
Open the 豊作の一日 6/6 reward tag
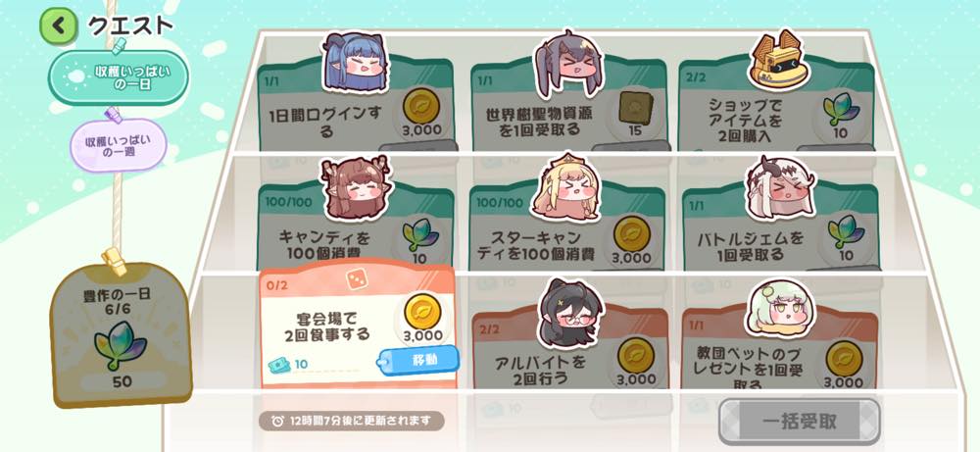pyautogui.click(x=120, y=334)
